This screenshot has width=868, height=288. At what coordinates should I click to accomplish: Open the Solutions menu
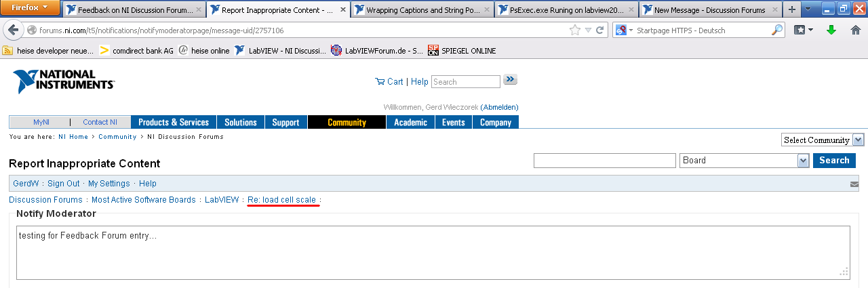(x=241, y=122)
